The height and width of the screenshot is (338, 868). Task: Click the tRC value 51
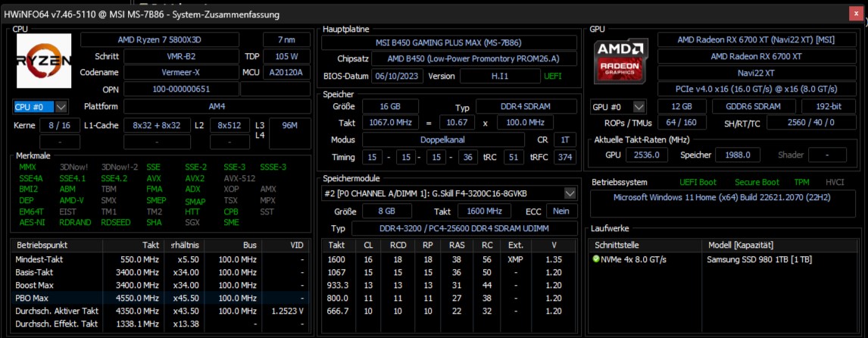514,158
